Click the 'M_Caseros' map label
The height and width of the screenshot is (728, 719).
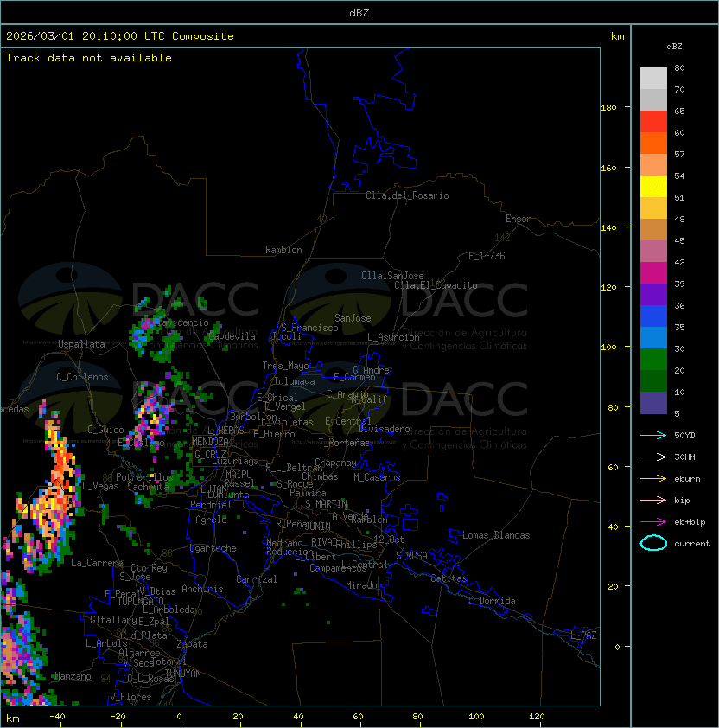[x=377, y=477]
